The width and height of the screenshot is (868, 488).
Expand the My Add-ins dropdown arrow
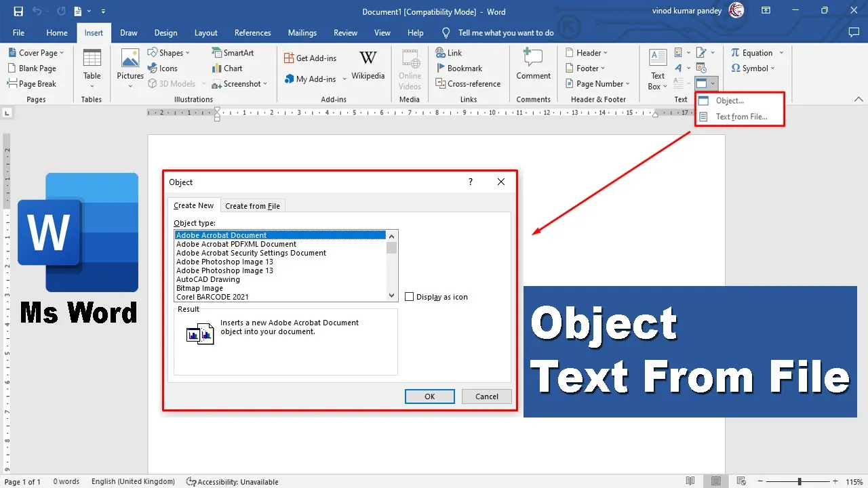pos(344,79)
